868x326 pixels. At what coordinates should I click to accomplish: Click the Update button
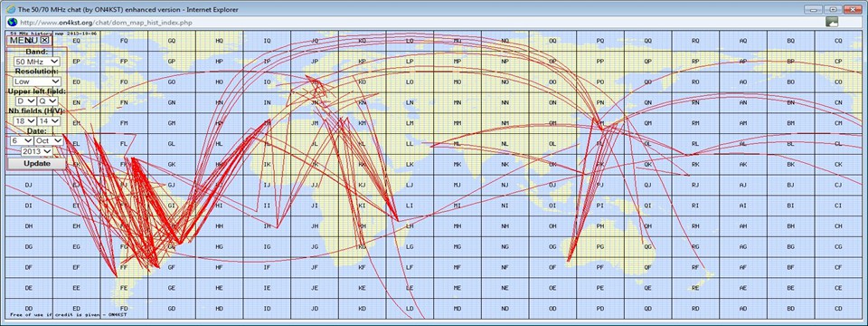[x=36, y=164]
